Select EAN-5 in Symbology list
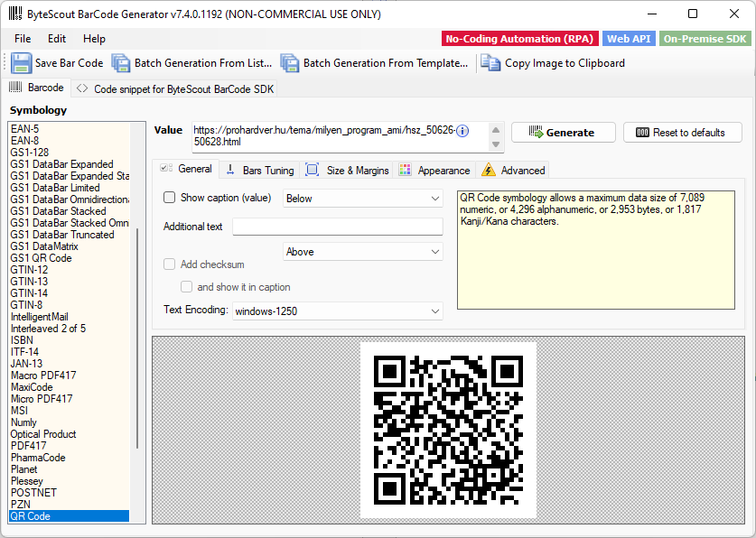This screenshot has width=756, height=538. [69, 128]
